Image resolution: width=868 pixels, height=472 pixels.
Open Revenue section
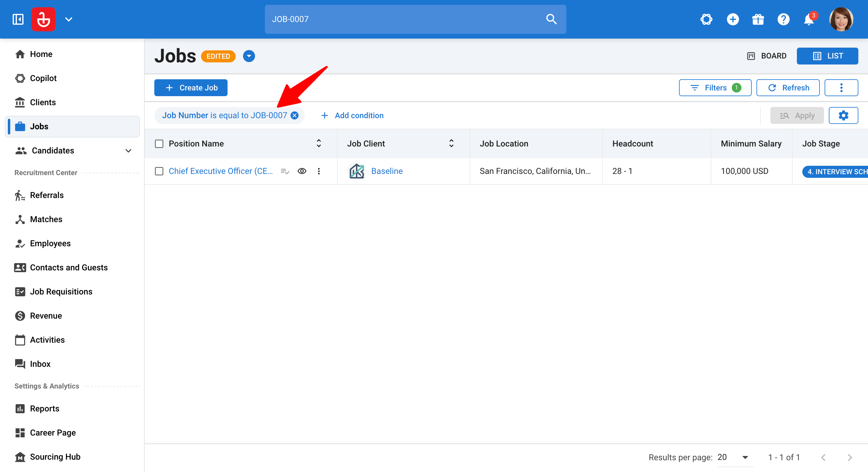(72, 316)
